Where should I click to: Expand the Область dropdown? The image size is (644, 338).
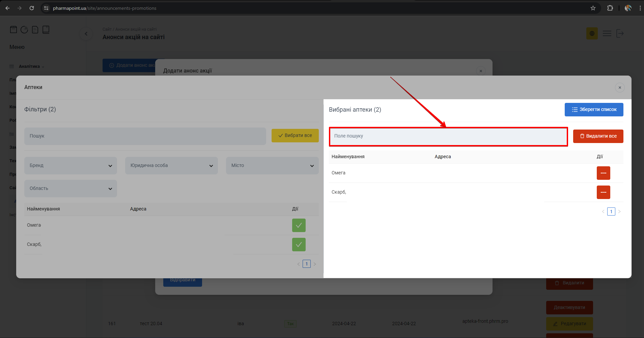pyautogui.click(x=71, y=189)
